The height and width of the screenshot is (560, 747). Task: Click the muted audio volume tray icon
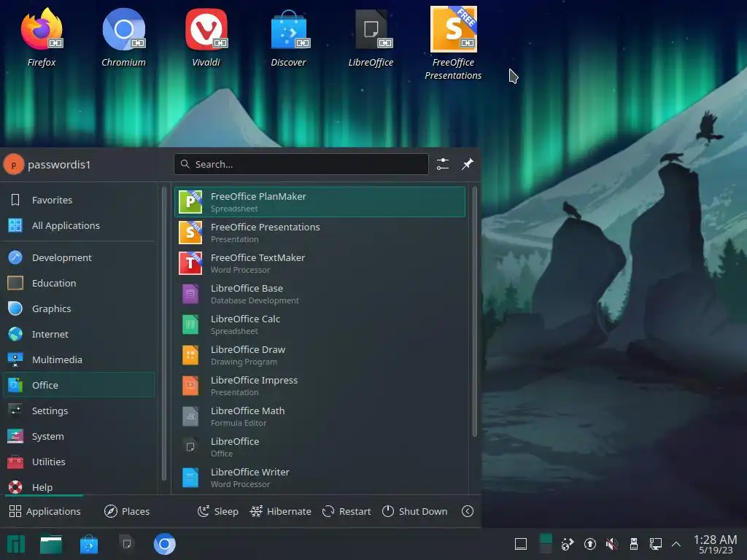tap(612, 544)
